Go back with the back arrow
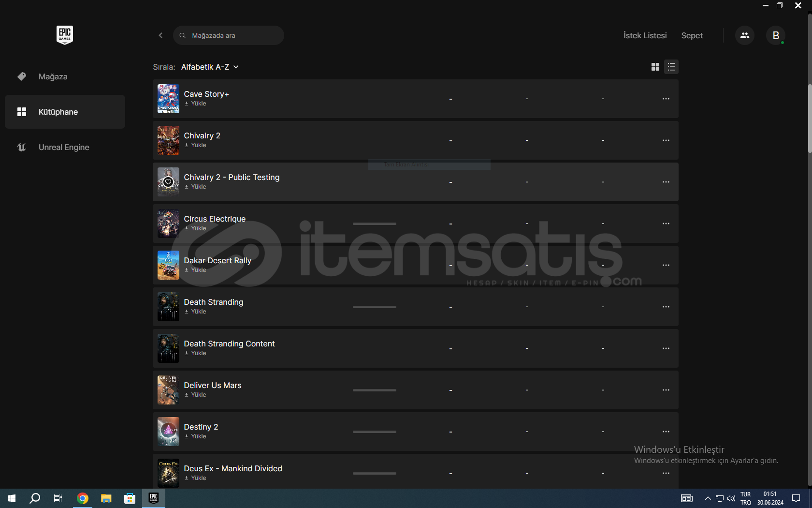The width and height of the screenshot is (812, 508). pyautogui.click(x=160, y=35)
